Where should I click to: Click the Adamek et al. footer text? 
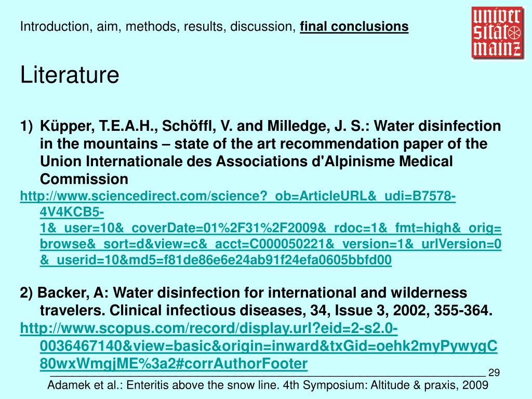(268, 385)
